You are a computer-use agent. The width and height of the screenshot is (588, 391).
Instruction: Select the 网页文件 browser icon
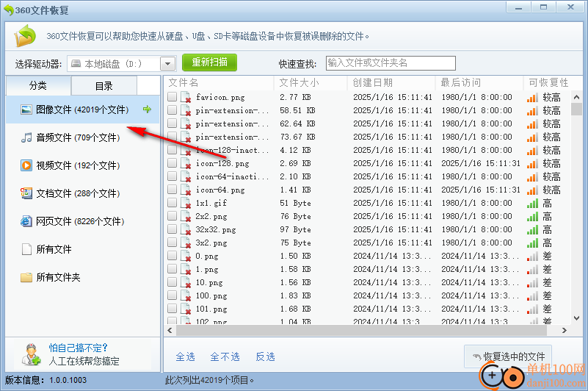pos(26,221)
